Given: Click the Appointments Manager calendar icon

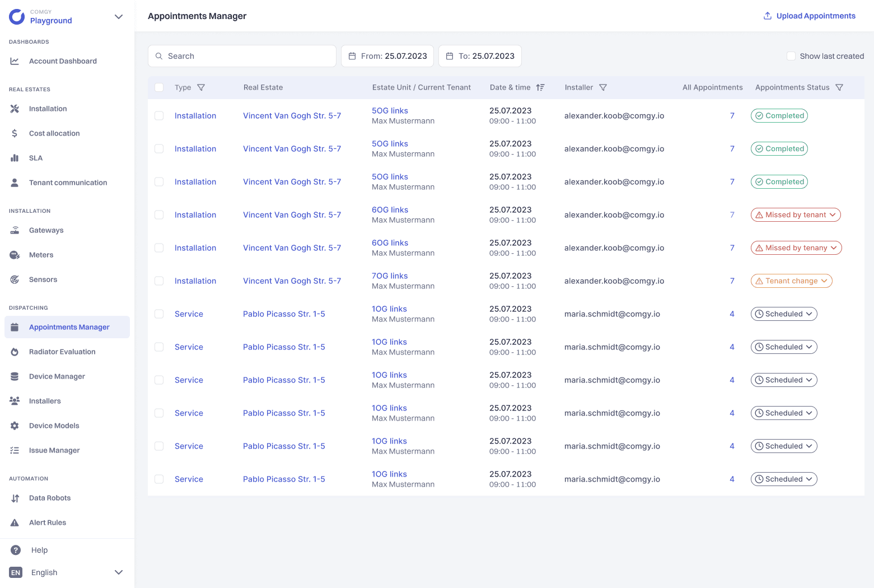Looking at the screenshot, I should [15, 327].
